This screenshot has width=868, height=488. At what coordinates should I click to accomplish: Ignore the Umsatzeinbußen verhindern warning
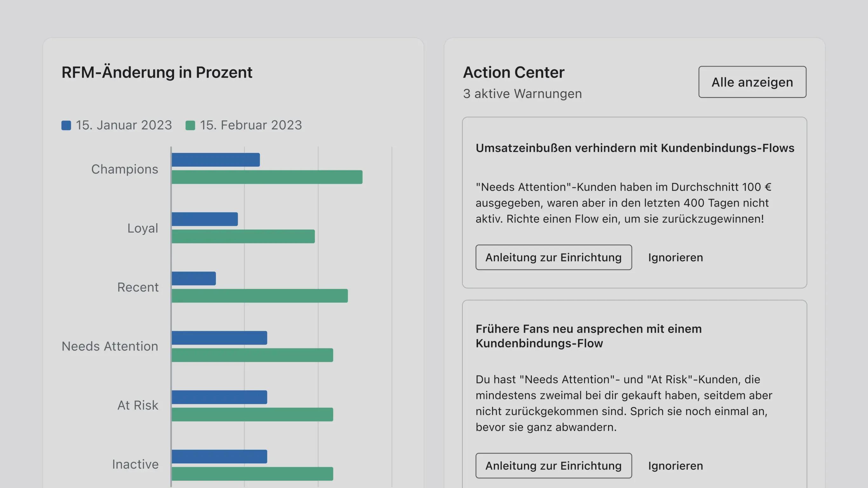(x=675, y=257)
